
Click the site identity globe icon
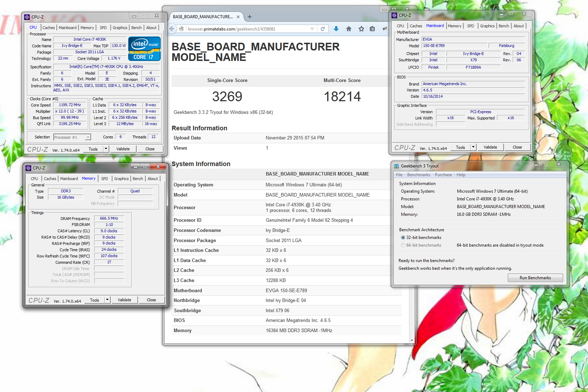[x=181, y=29]
